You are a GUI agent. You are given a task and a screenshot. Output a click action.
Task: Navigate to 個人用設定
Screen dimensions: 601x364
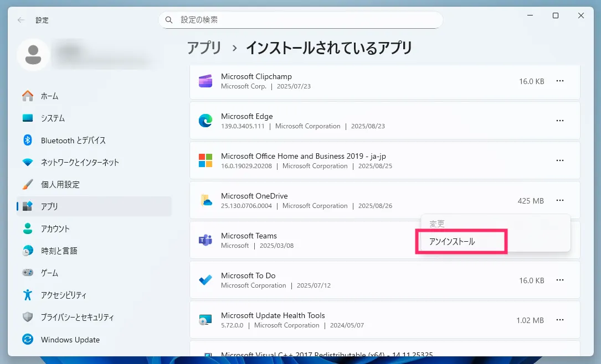(94, 184)
